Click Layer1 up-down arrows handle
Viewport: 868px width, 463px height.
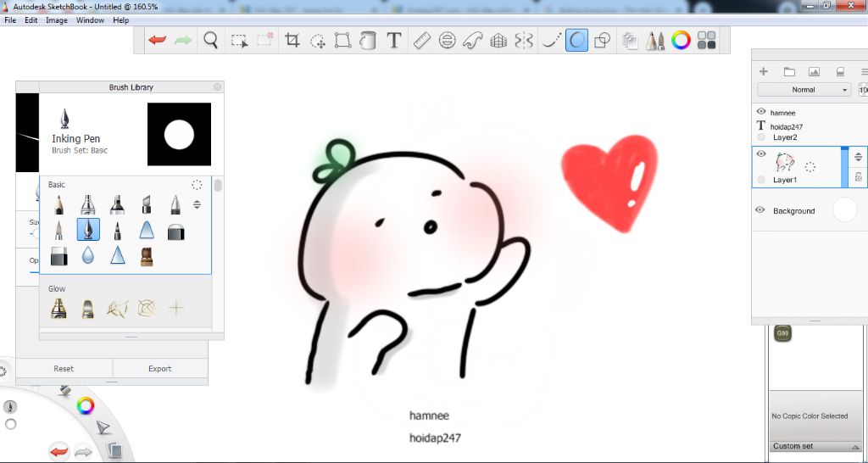pos(858,157)
